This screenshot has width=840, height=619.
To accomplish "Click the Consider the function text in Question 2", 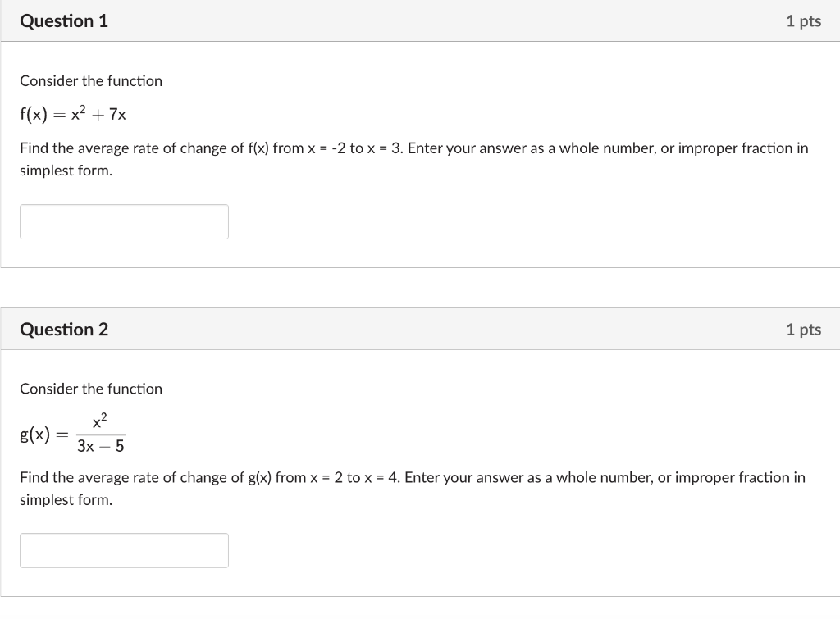I will 90,389.
